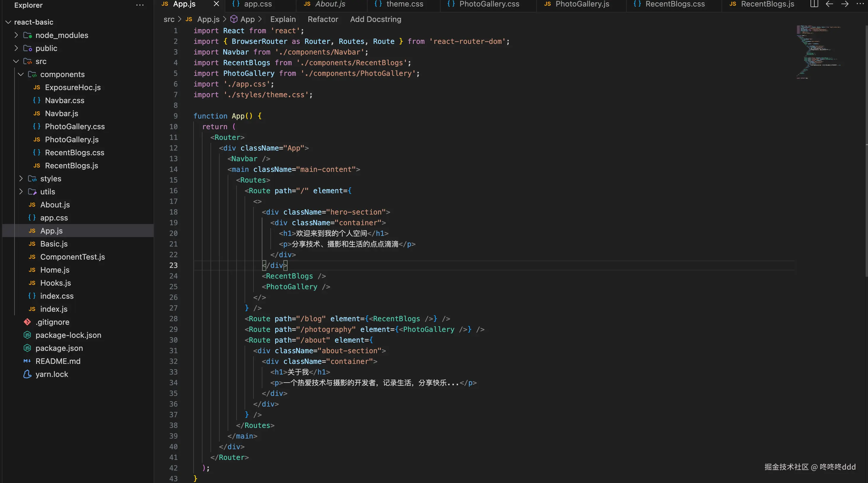Click the Explain code lens action
Image resolution: width=868 pixels, height=483 pixels.
coord(283,19)
